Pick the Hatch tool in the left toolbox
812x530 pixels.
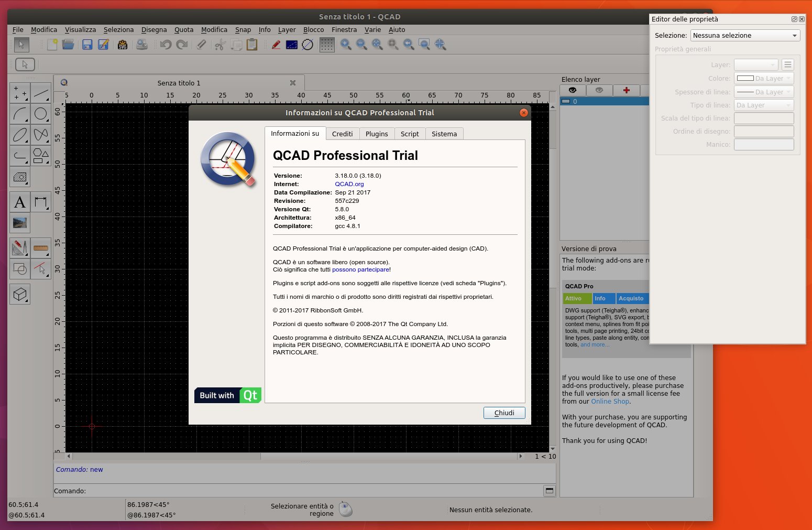20,177
